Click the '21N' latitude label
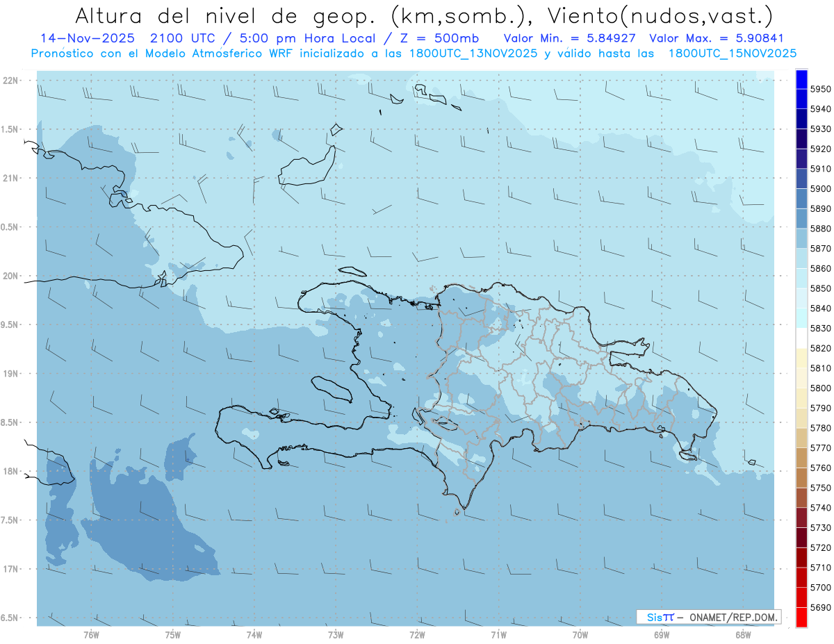This screenshot has width=834, height=644. point(10,178)
